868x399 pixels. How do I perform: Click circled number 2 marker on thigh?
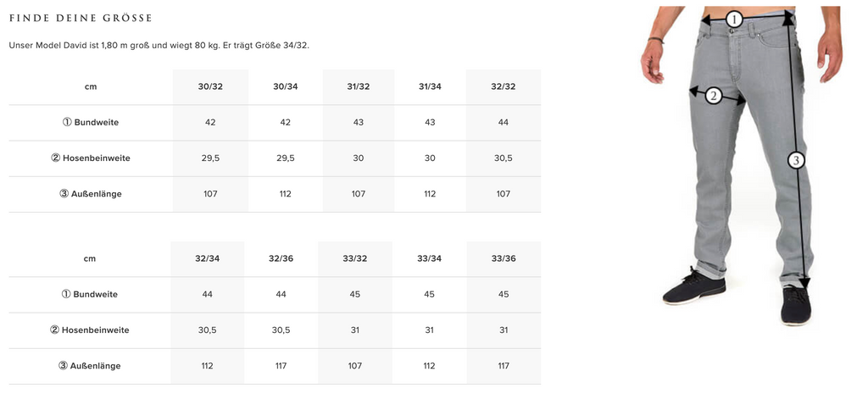pos(713,97)
